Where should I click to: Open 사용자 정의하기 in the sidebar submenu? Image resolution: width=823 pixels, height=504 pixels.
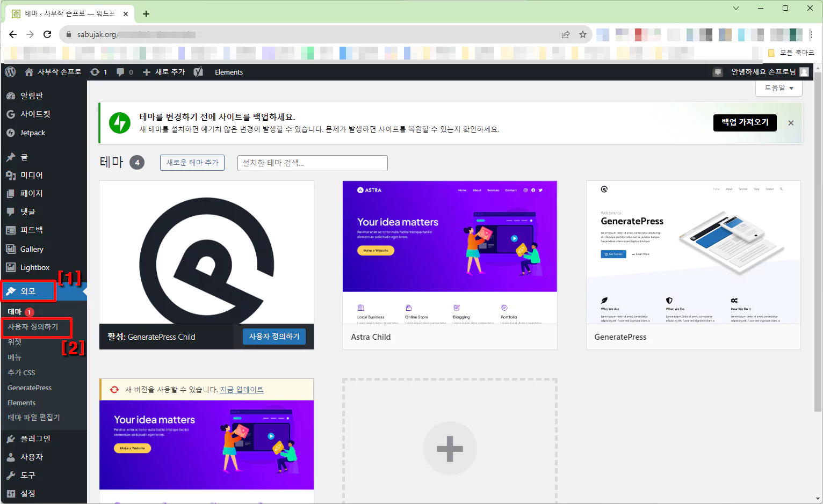pyautogui.click(x=33, y=327)
